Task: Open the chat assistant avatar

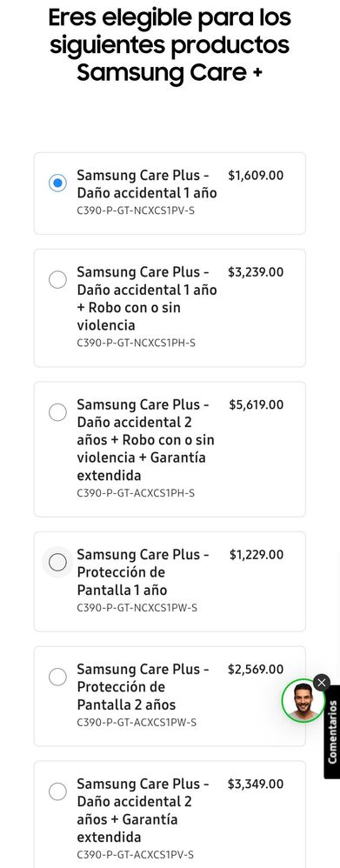Action: click(x=303, y=700)
